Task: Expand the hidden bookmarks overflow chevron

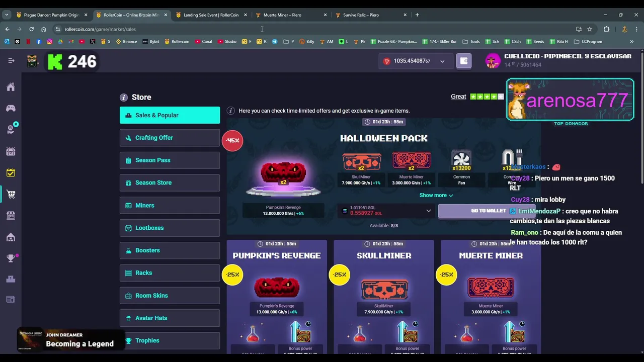Action: 632,42
